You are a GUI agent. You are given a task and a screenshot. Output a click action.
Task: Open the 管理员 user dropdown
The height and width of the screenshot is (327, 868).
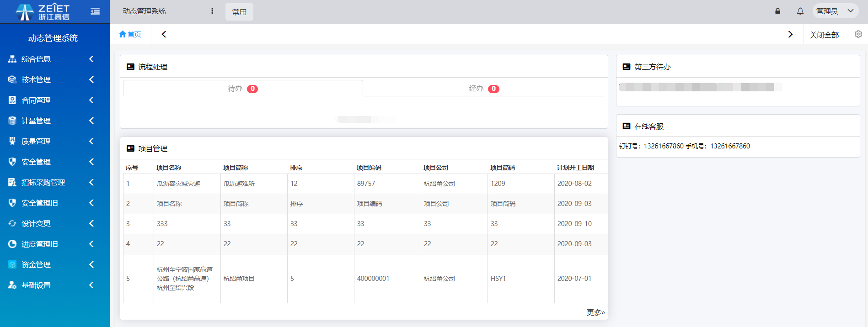point(835,11)
